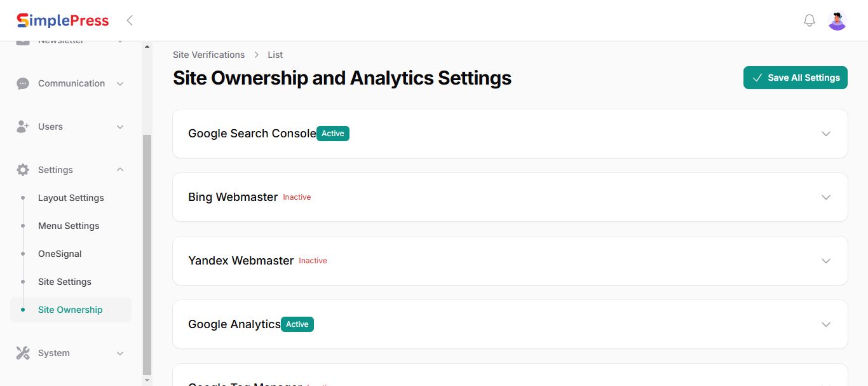Expand the Bing Webmaster panel chevron

[826, 197]
